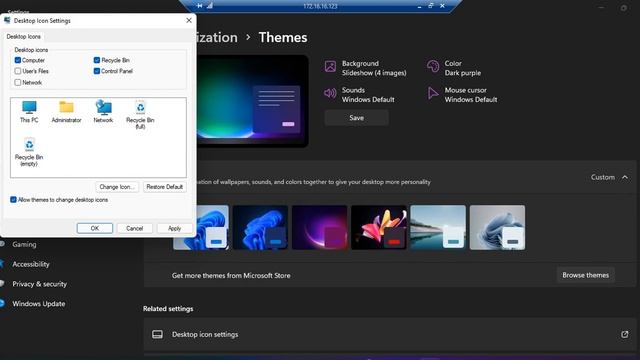640x360 pixels.
Task: Toggle the User's Files checkbox
Action: coord(18,71)
